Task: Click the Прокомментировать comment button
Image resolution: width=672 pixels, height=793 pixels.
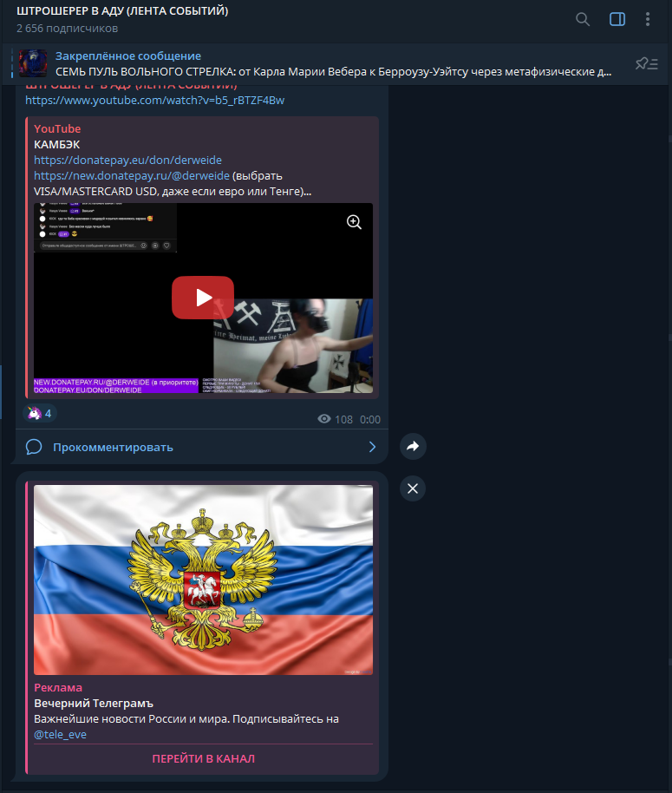Action: 113,448
